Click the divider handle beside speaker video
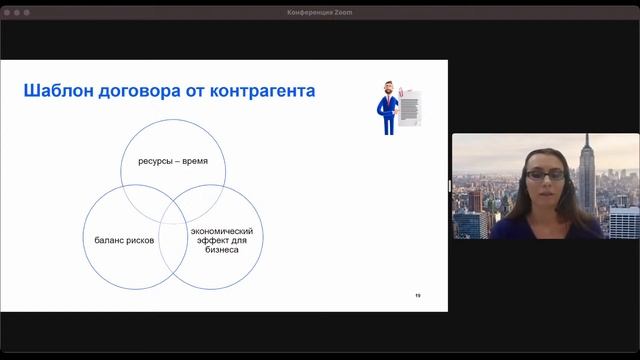Screen dimensions: 640x360 point(450,186)
